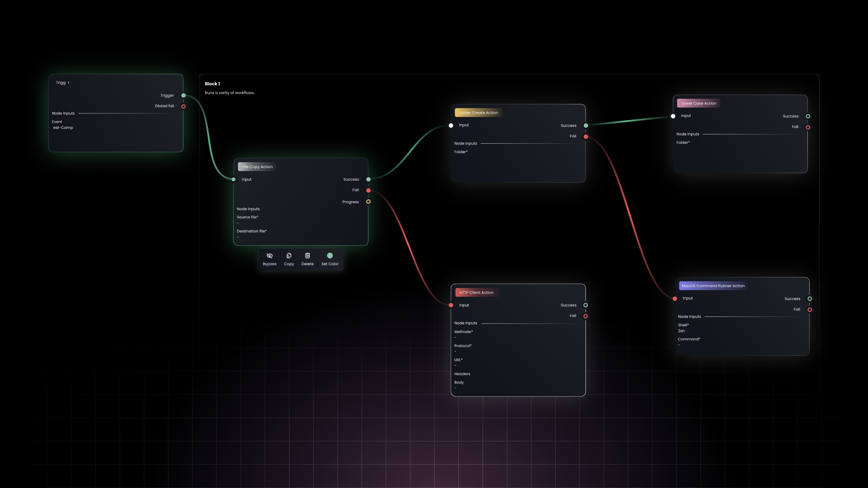Click the Delete trash icon
Screen dimensions: 868x488
coord(307,256)
